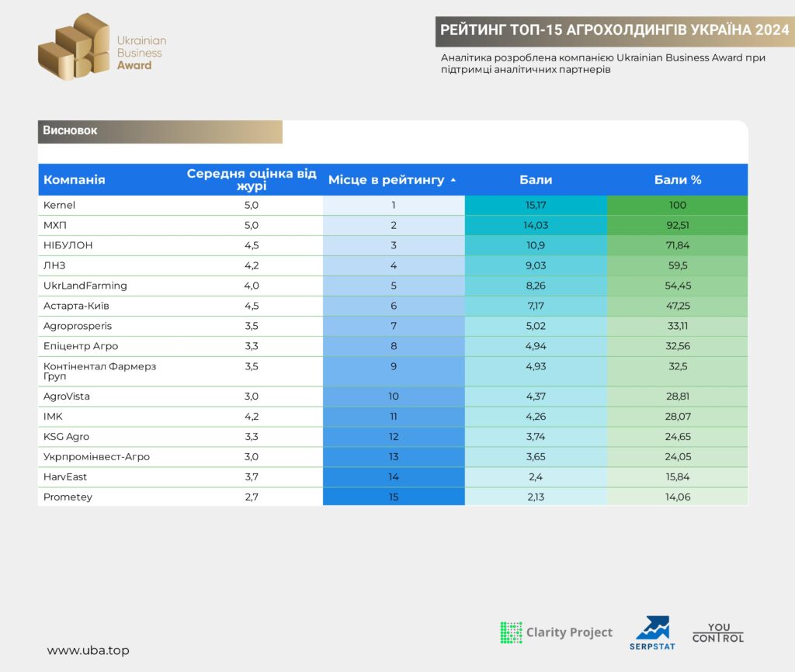This screenshot has height=672, width=795.
Task: Select the UkrLandFarming company cell
Action: pyautogui.click(x=109, y=286)
